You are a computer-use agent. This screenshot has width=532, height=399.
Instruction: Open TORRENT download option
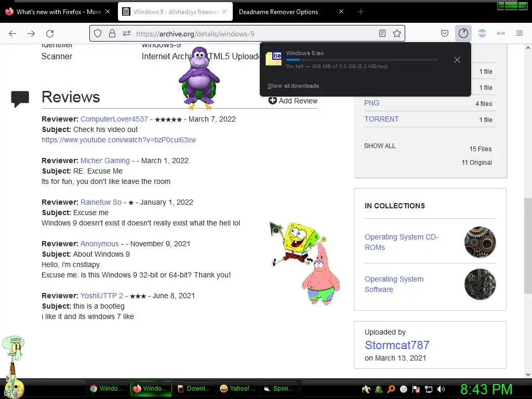tap(381, 119)
